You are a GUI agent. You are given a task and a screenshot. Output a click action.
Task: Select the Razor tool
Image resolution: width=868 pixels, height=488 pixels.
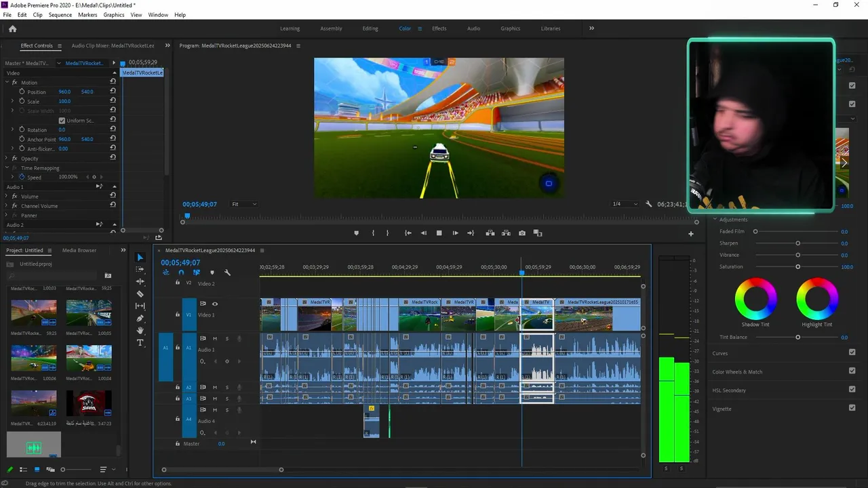140,294
